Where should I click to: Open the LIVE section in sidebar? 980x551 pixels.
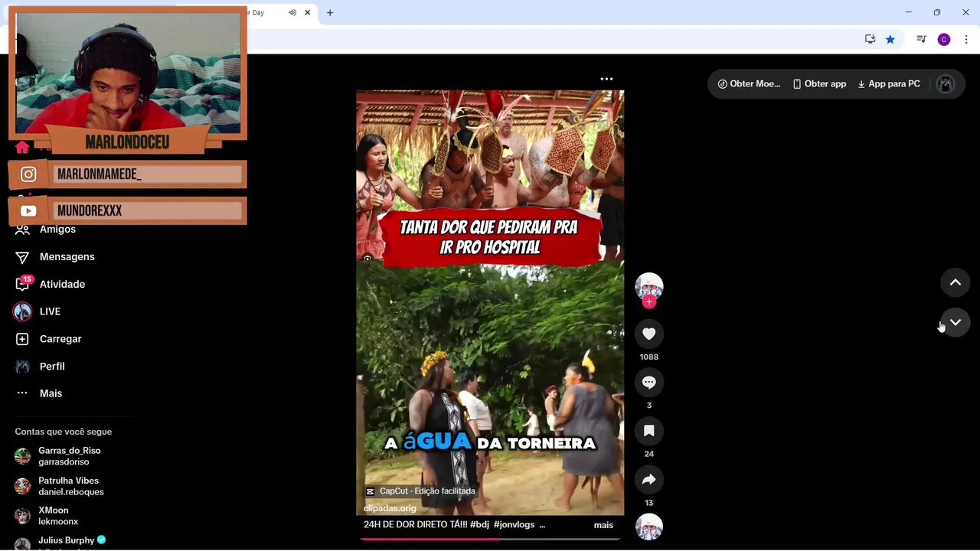[x=38, y=311]
